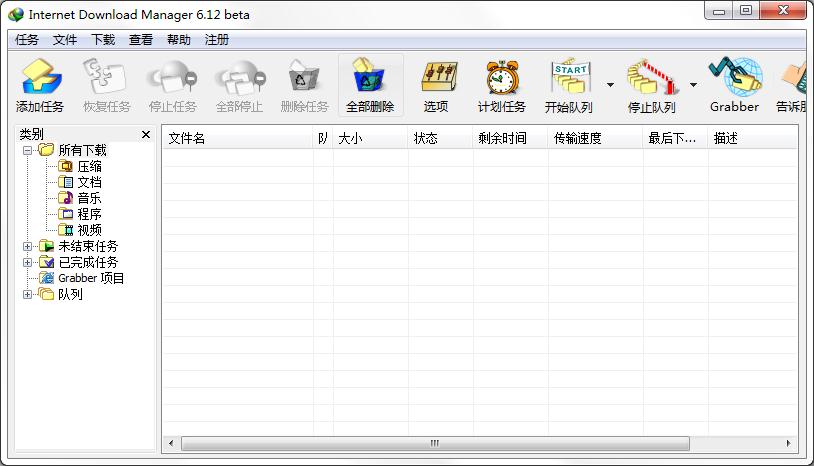The width and height of the screenshot is (814, 466).
Task: Expand the 队列 (Queues) tree node
Action: (28, 294)
